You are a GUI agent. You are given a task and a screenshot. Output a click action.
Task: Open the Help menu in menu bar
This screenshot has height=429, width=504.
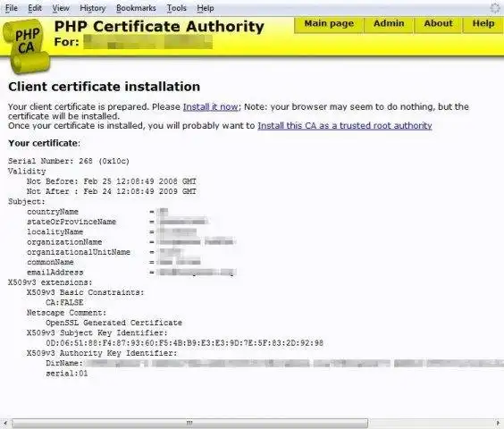[x=206, y=8]
